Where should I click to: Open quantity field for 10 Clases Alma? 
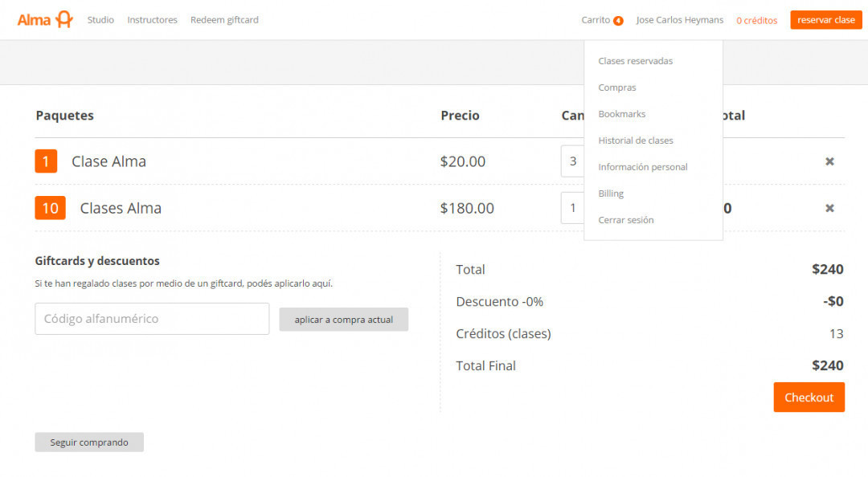point(572,208)
